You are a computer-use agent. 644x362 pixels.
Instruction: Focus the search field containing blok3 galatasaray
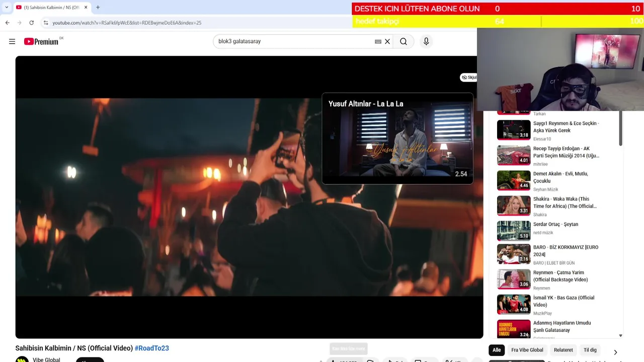pos(294,42)
